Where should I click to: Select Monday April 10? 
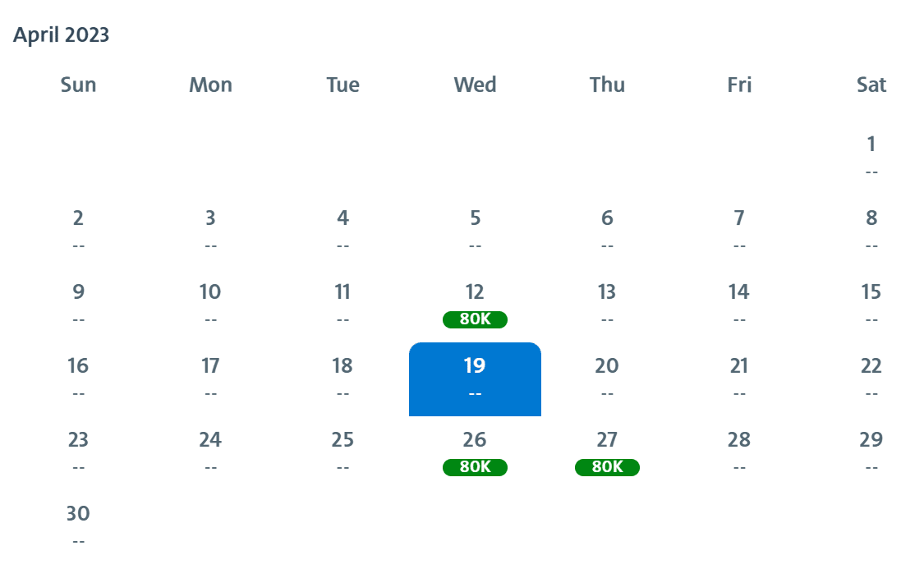(x=210, y=304)
